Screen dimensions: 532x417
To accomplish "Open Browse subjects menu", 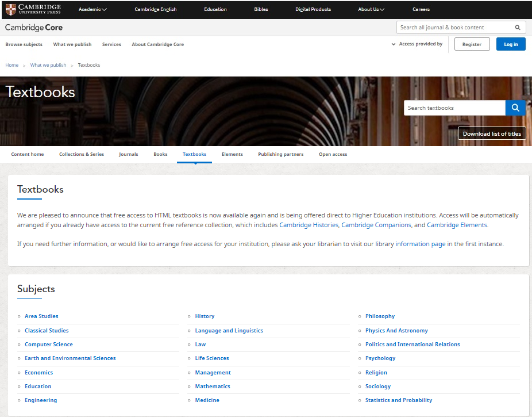I will (24, 44).
